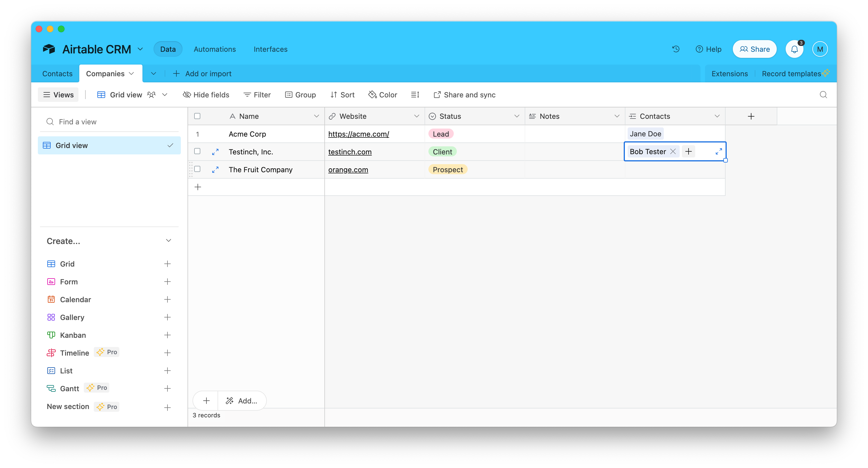Click row height icon
868x468 pixels.
tap(415, 95)
